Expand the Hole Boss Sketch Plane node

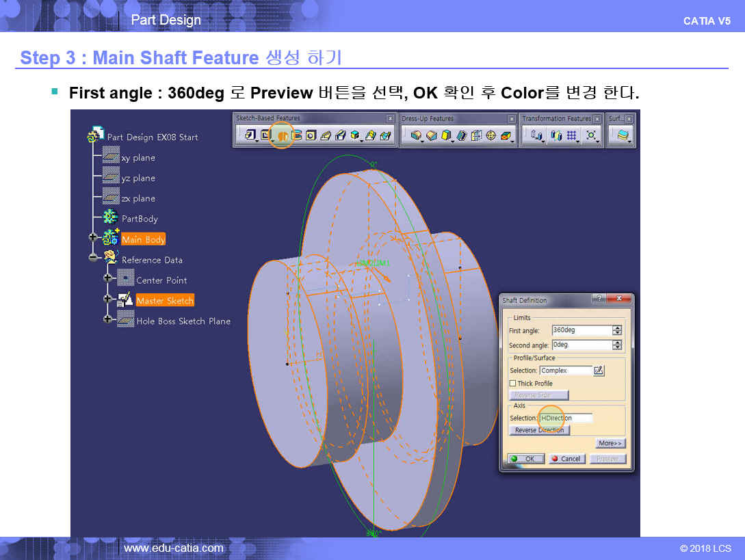[x=108, y=319]
